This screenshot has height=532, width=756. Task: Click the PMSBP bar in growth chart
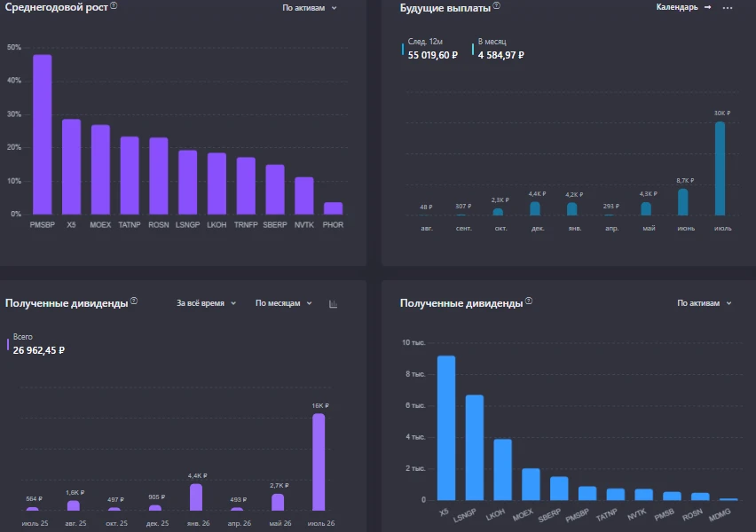click(x=43, y=135)
